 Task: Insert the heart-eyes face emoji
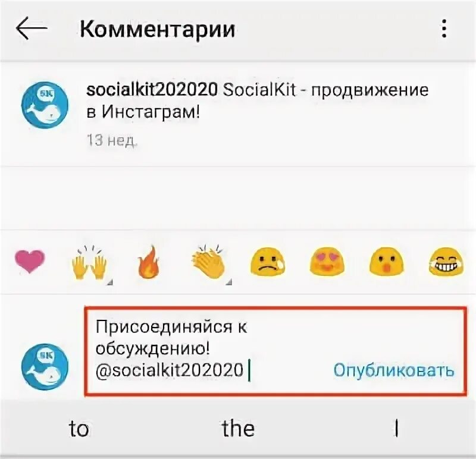point(327,261)
